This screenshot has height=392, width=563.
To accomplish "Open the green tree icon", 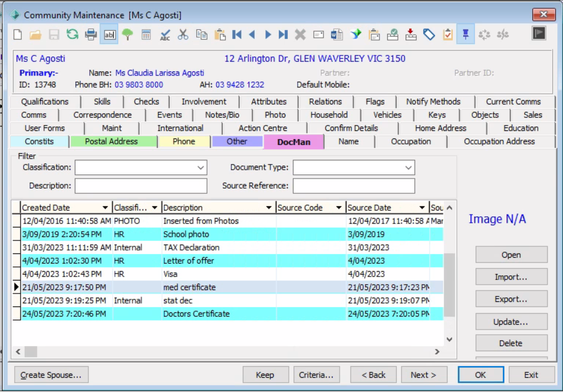I will click(127, 35).
